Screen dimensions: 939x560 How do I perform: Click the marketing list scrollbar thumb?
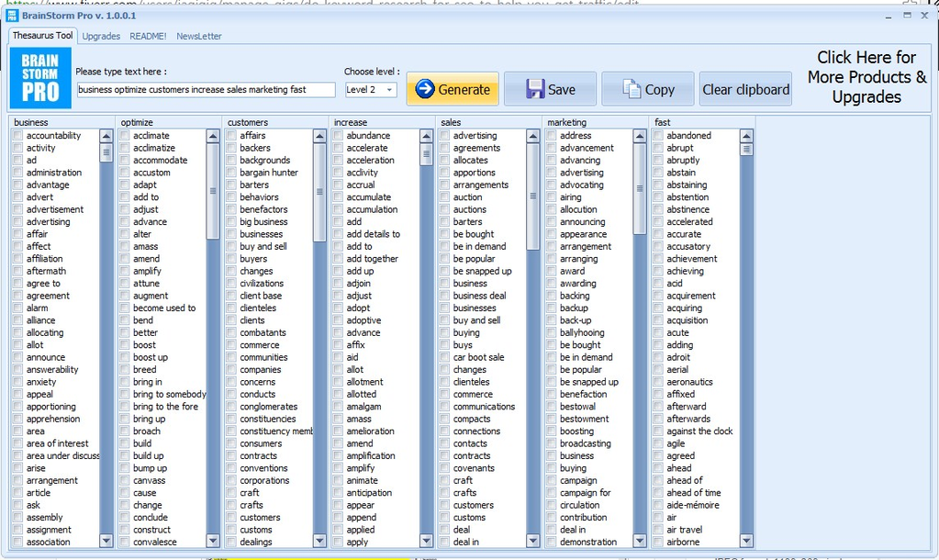click(639, 188)
